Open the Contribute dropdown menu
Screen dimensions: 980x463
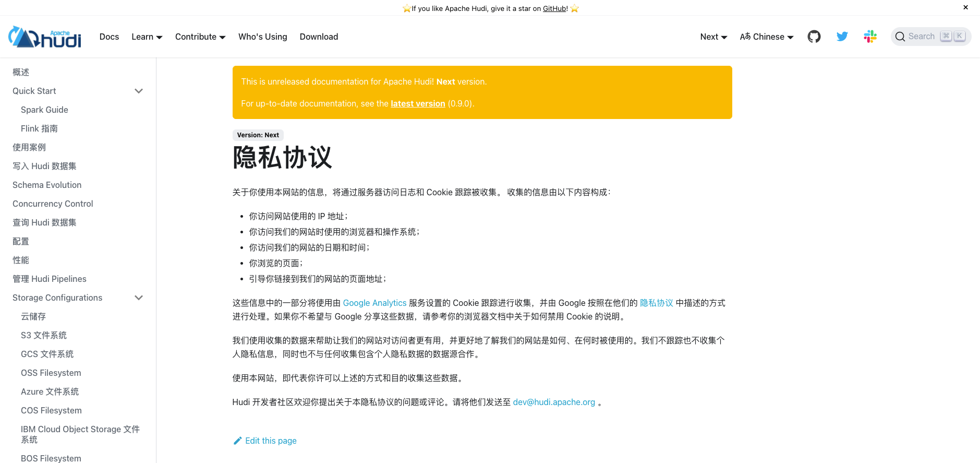tap(200, 37)
